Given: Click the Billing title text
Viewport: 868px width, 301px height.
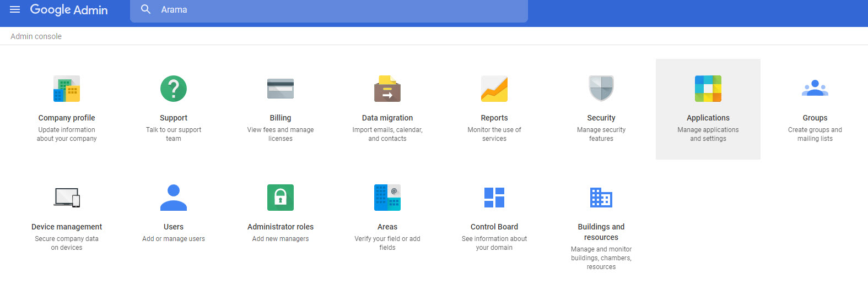Looking at the screenshot, I should click(281, 118).
